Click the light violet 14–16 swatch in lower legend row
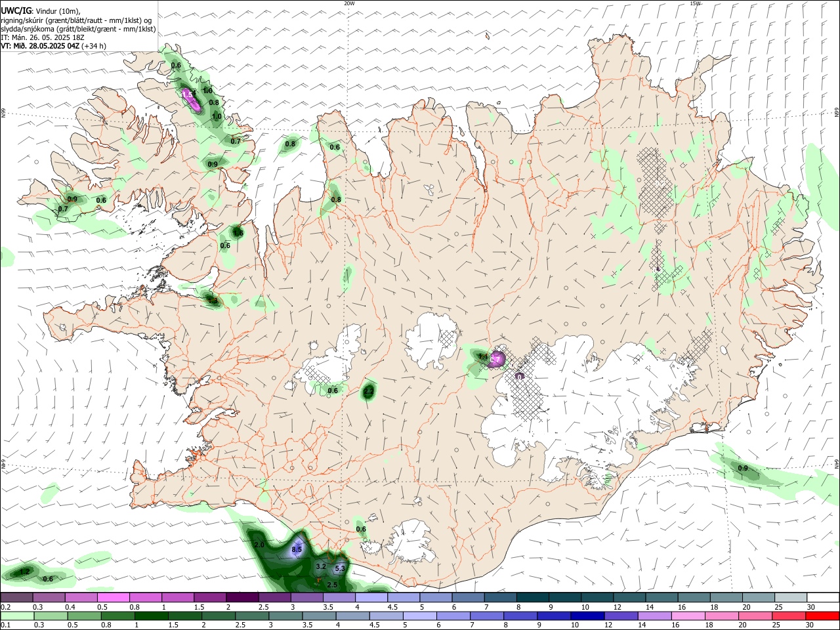Viewport: 840px width, 630px height. pyautogui.click(x=654, y=616)
